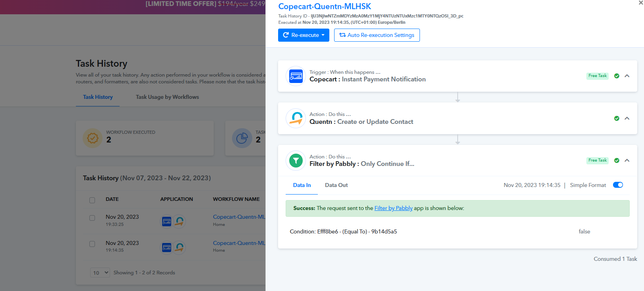644x291 pixels.
Task: Click the Quentn action app icon
Action: [296, 118]
